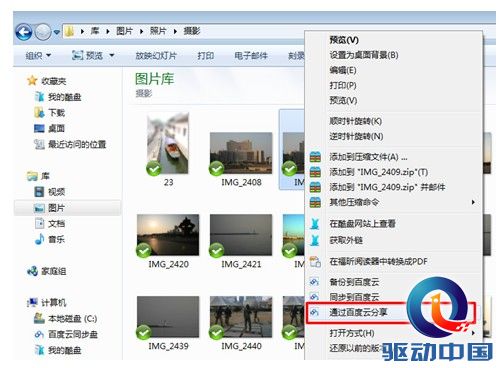Viewport: 500px width, 368px height.
Task: Click 电子邮件 in the toolbar
Action: tap(251, 55)
